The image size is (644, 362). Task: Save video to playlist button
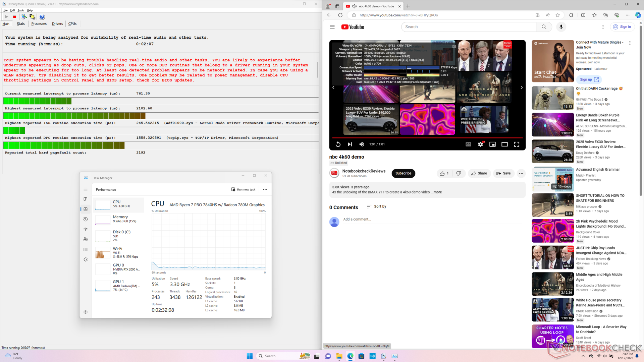[x=503, y=173]
